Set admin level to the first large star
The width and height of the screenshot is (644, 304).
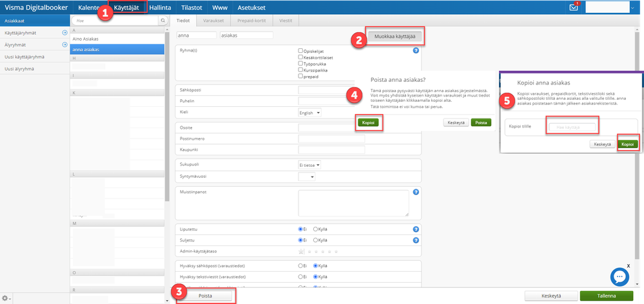(301, 251)
